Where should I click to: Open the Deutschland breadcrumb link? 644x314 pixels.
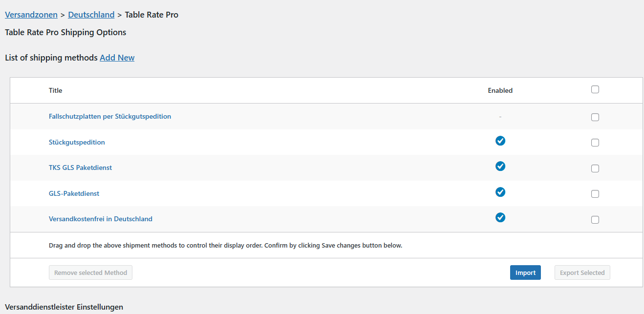click(x=91, y=15)
